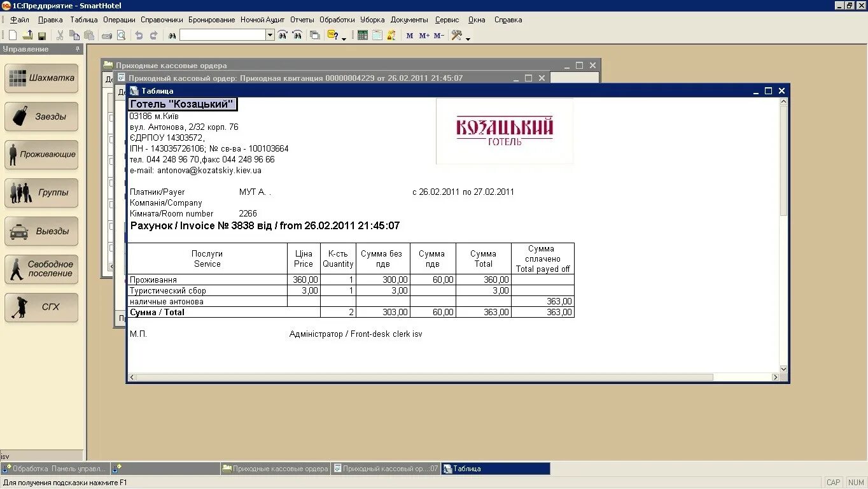Open the Заезды arrivals button
Viewport: 868px width, 489px height.
[x=42, y=117]
